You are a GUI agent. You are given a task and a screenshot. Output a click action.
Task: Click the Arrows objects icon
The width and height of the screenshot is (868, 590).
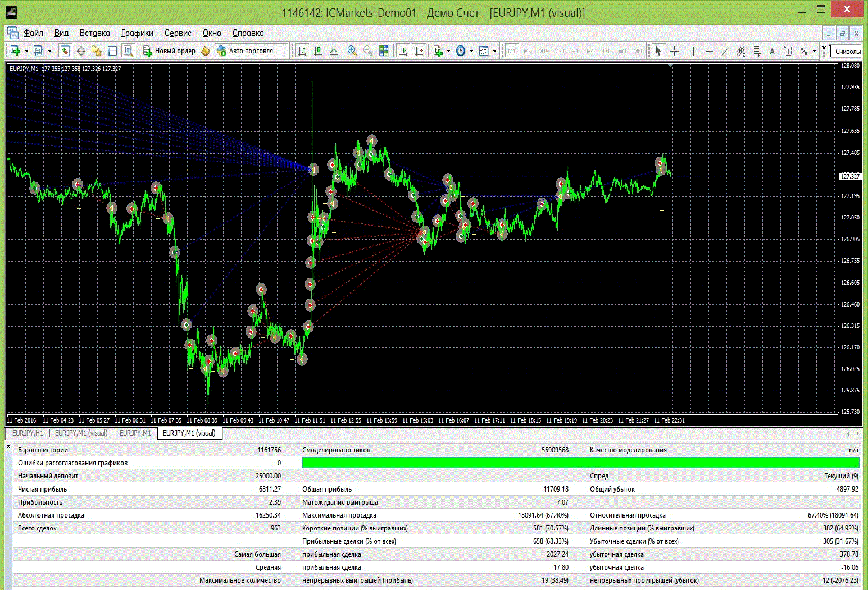point(804,51)
